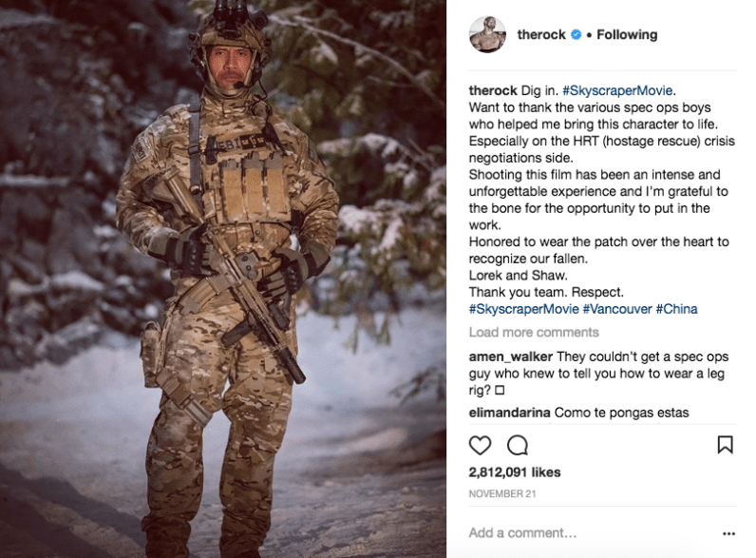Focus the Add a comment field
Screen dimensions: 756x558
pos(591,533)
